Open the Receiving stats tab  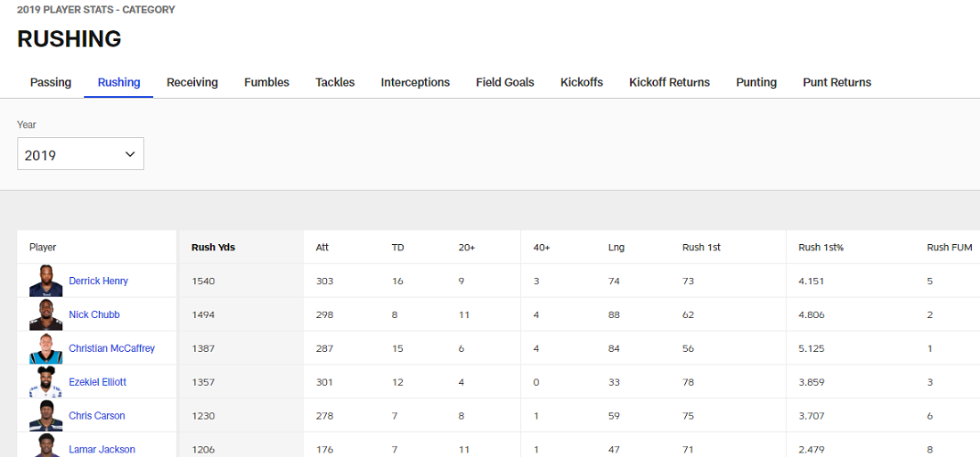click(192, 82)
